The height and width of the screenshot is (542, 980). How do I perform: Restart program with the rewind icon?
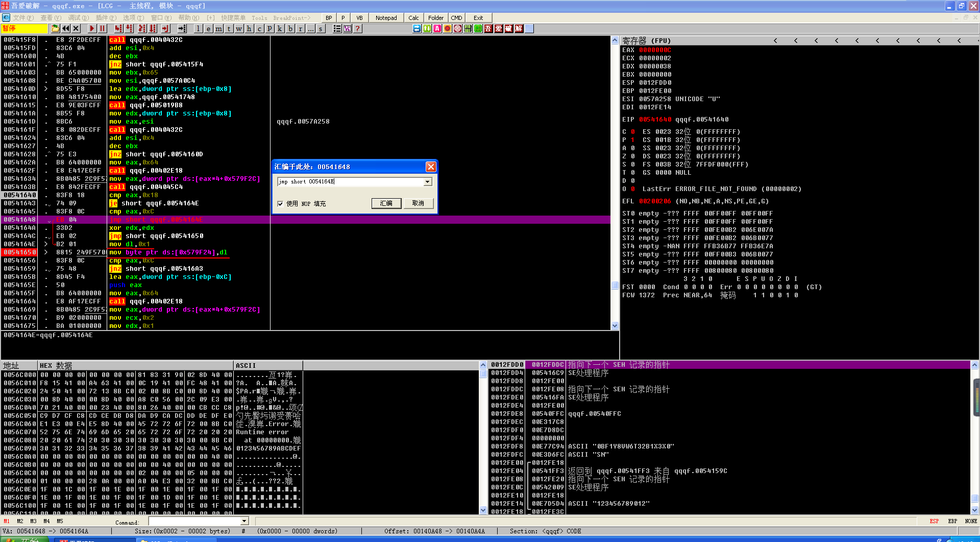tap(66, 29)
